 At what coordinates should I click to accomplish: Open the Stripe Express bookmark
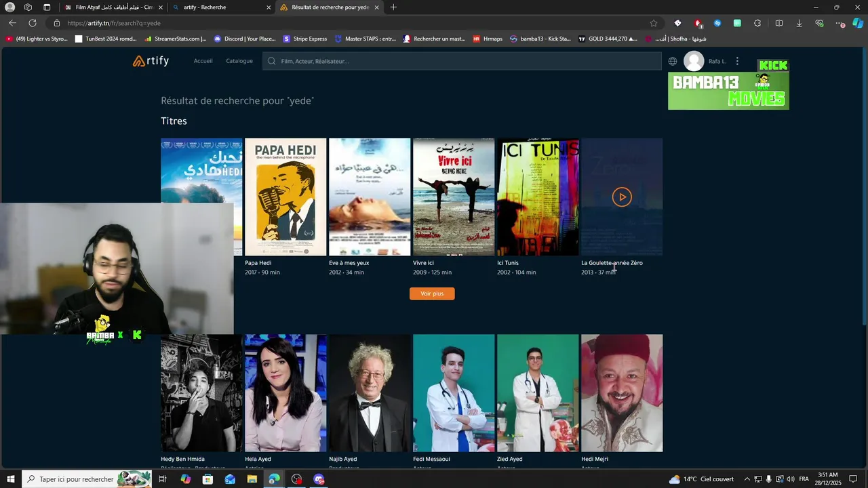point(305,39)
